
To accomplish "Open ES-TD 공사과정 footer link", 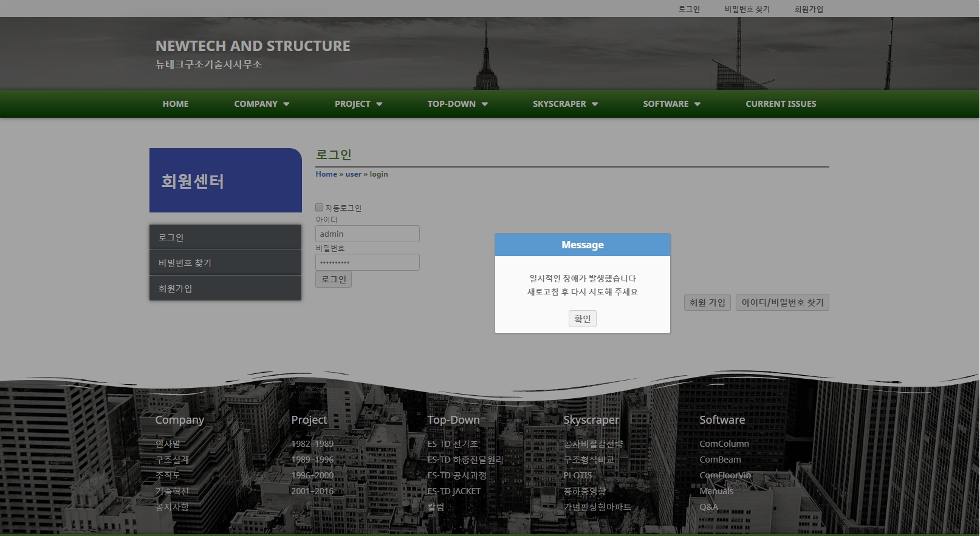I will [x=457, y=475].
